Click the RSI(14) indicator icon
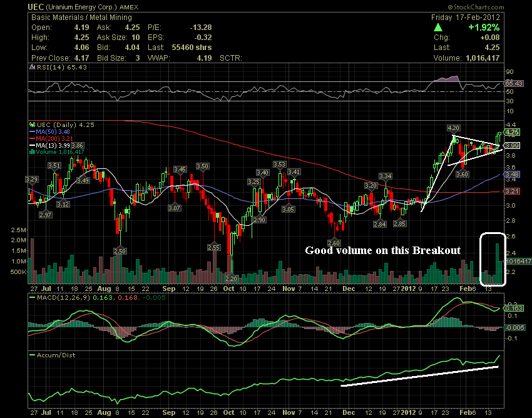The width and height of the screenshot is (532, 418). tap(33, 67)
